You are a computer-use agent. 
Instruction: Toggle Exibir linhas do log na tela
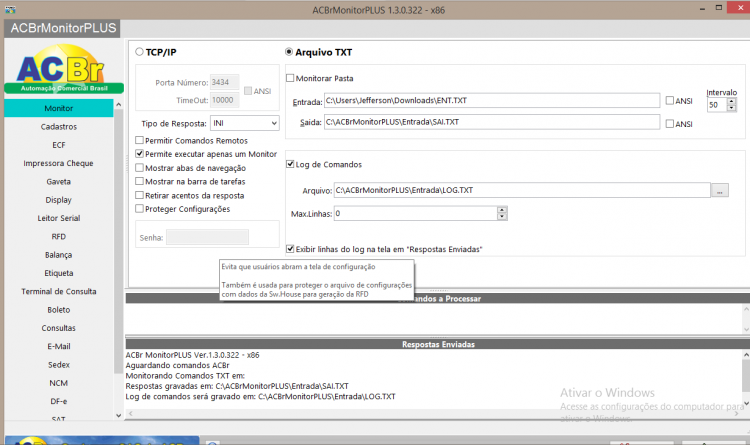290,249
